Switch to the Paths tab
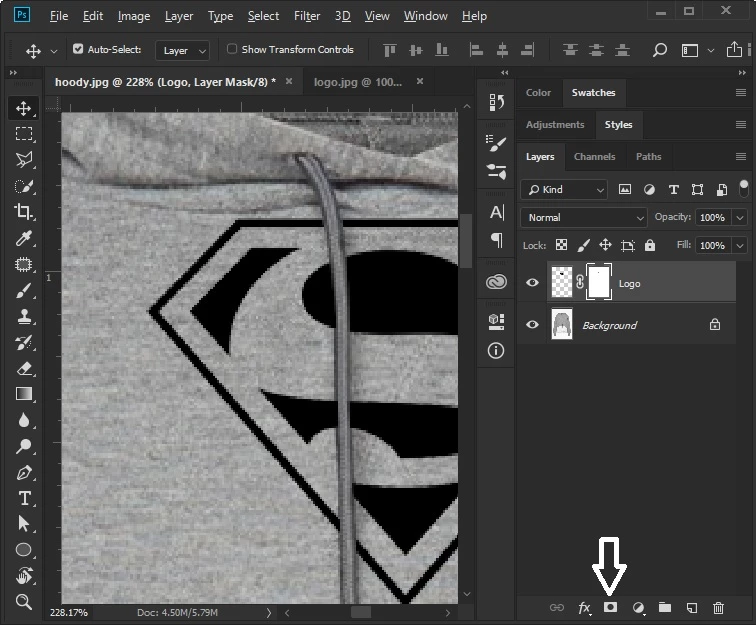Screen dimensions: 756x625 click(x=648, y=157)
